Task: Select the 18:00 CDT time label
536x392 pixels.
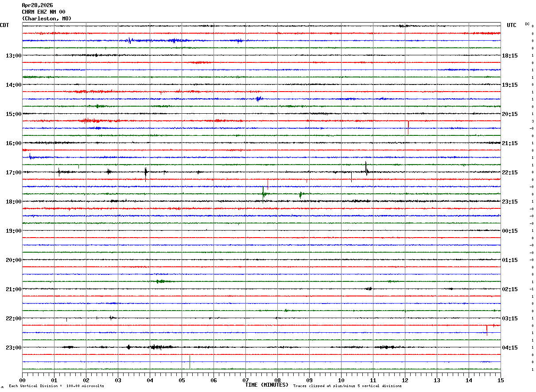Action: pyautogui.click(x=13, y=202)
